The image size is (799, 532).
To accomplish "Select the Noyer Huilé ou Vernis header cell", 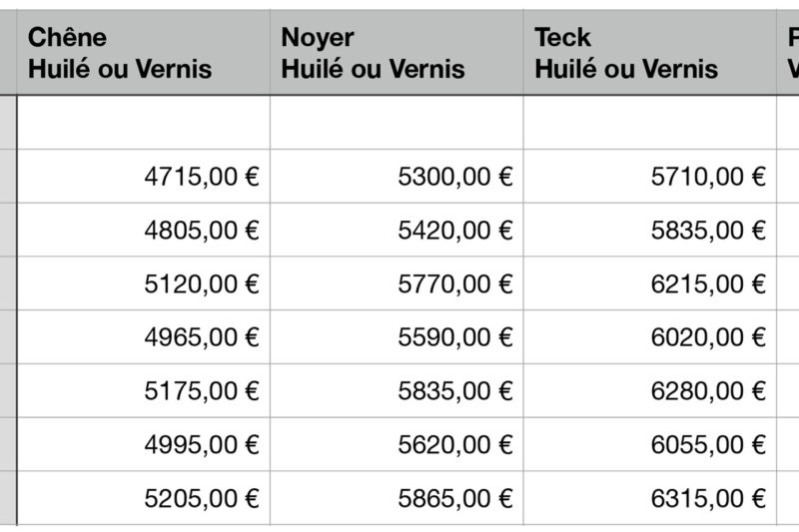I will 397,53.
